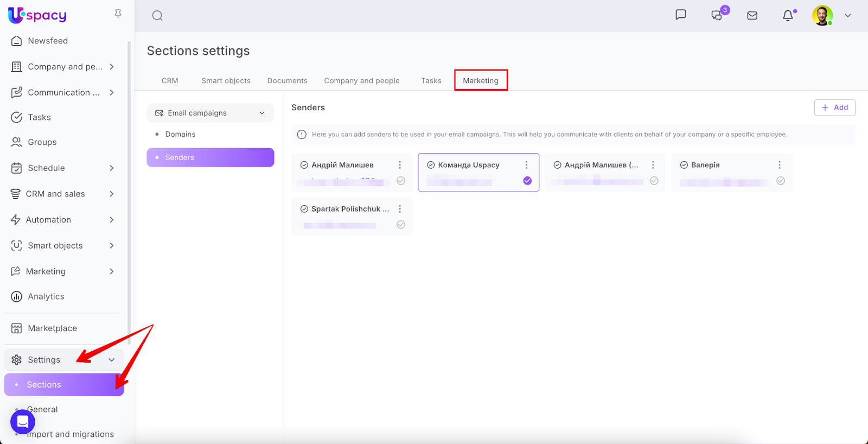Open three-dot menu on Валерія card

click(780, 165)
